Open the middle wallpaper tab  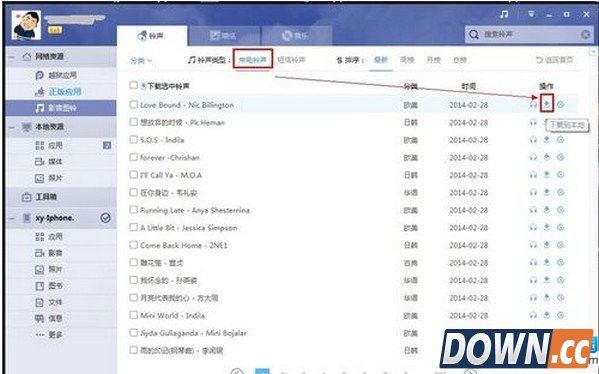224,36
